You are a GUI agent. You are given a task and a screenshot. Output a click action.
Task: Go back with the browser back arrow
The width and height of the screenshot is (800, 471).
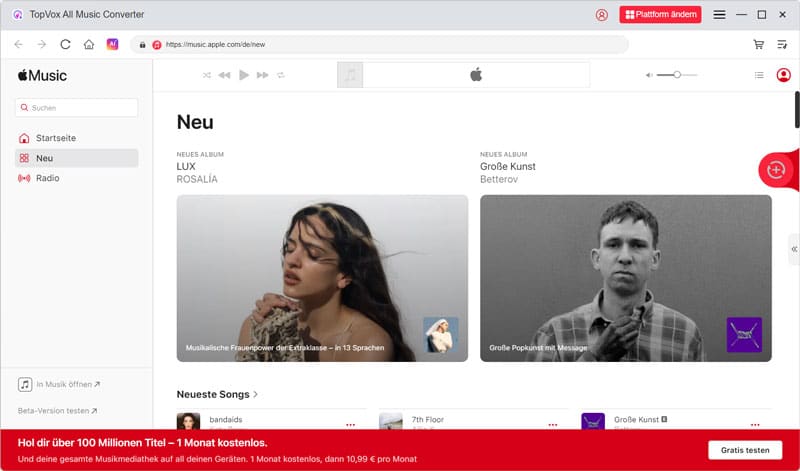click(19, 44)
